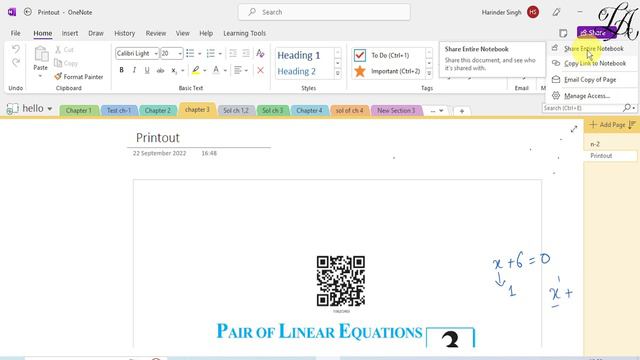The height and width of the screenshot is (360, 640).
Task: Click the Back arrow in title bar
Action: coord(28,12)
